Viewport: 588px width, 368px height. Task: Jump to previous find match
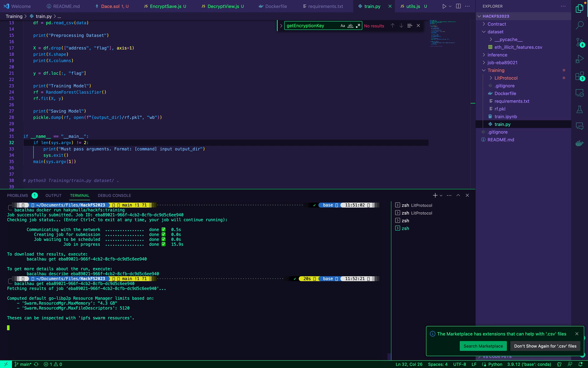point(392,25)
